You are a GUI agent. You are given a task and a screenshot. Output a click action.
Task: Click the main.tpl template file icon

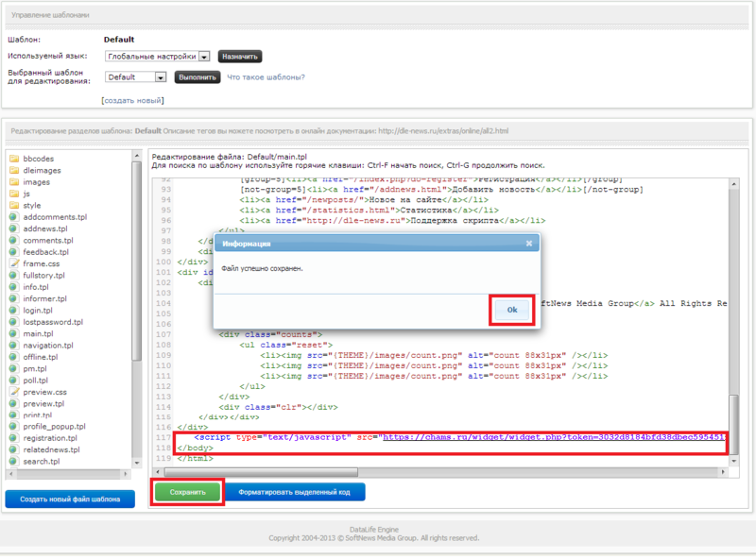click(x=14, y=333)
